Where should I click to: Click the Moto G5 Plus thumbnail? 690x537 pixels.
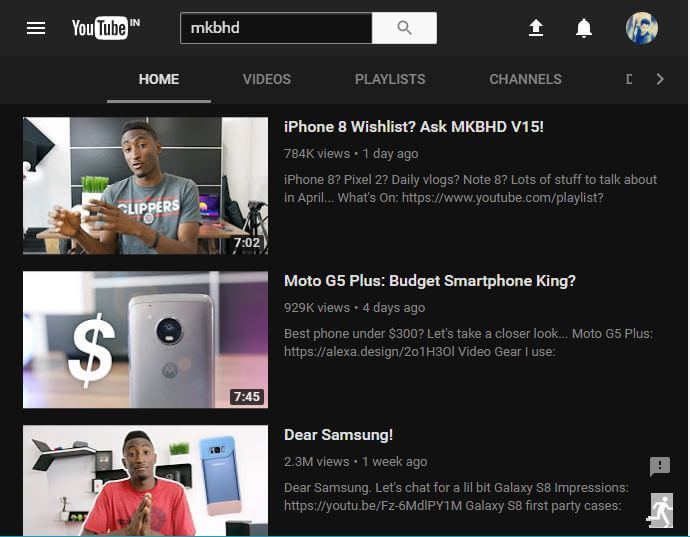145,339
